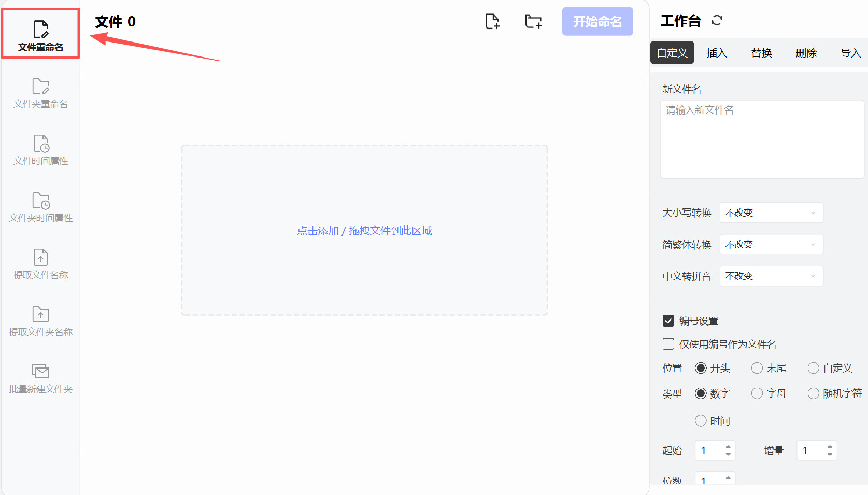The width and height of the screenshot is (868, 495).
Task: Switch to the 自定义 tab
Action: coord(672,53)
